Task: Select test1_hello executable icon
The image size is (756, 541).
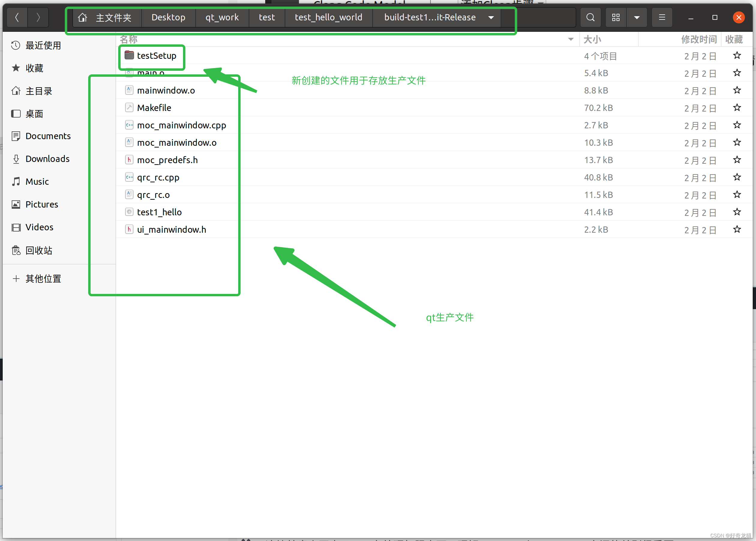Action: 129,212
